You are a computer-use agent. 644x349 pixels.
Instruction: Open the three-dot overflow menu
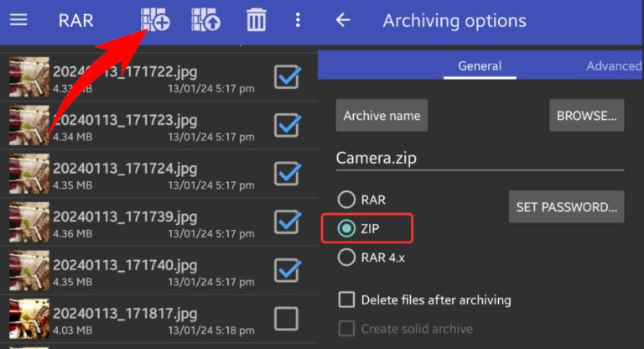point(298,20)
